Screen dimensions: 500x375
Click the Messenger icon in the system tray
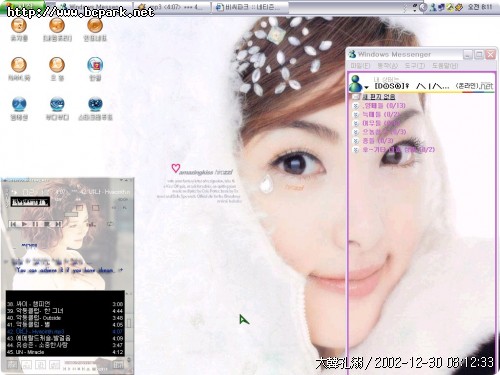point(433,7)
